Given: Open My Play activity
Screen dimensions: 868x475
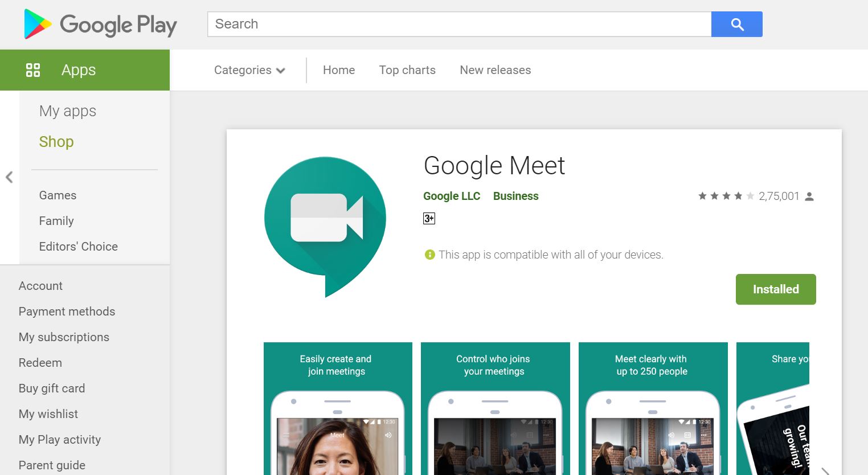Looking at the screenshot, I should pos(60,440).
